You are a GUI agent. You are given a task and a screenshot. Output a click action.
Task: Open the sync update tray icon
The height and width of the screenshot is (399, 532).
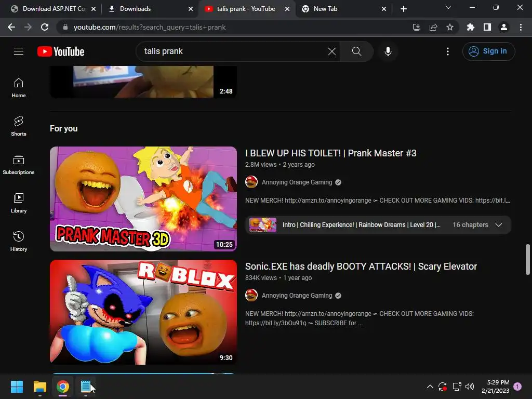443,387
